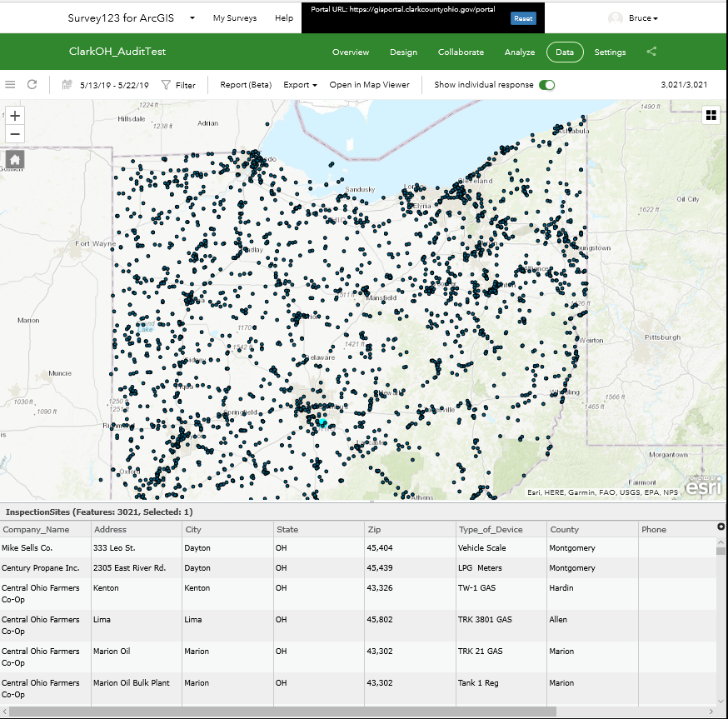Open the date range calendar icon
The image size is (728, 719).
coord(67,84)
